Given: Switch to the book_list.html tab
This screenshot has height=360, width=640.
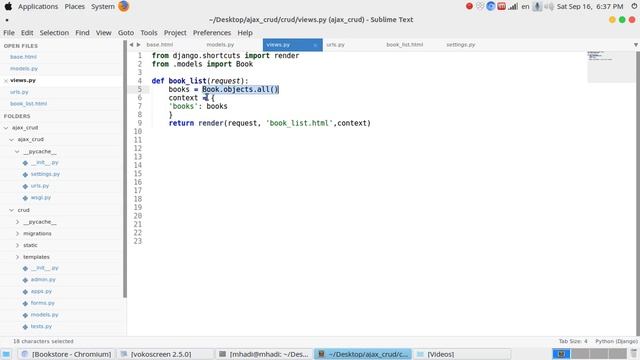Looking at the screenshot, I should coord(404,44).
